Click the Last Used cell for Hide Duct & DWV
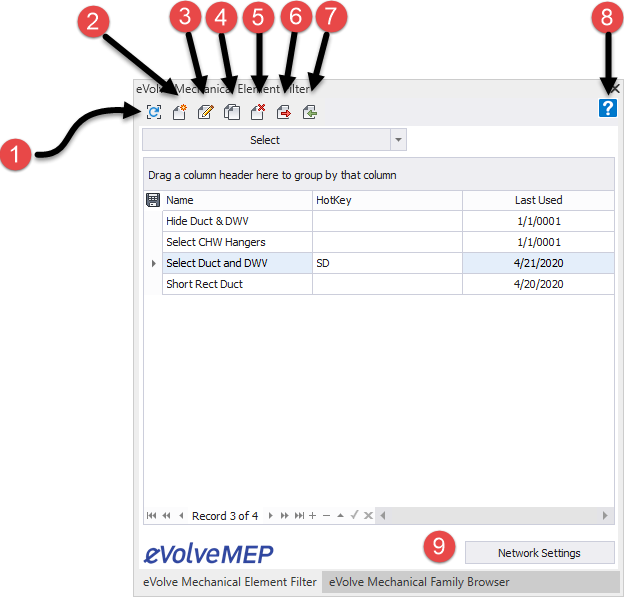Screen dimensions: 624x597 pos(538,221)
